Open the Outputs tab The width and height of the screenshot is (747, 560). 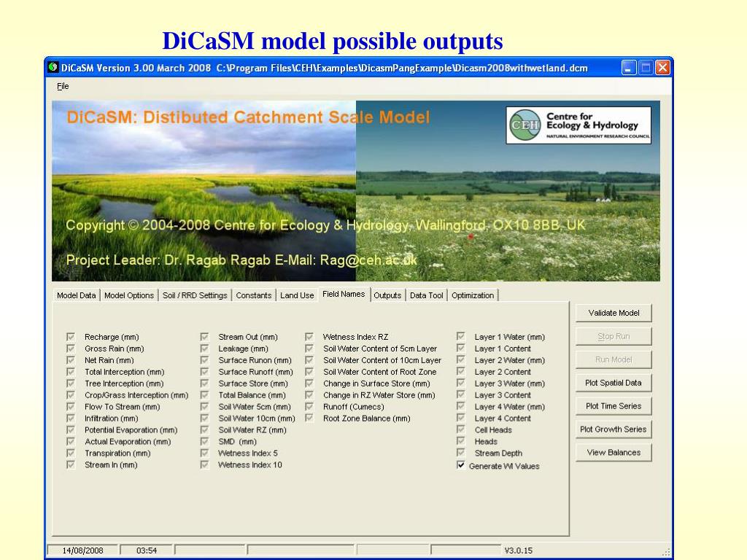(x=387, y=295)
